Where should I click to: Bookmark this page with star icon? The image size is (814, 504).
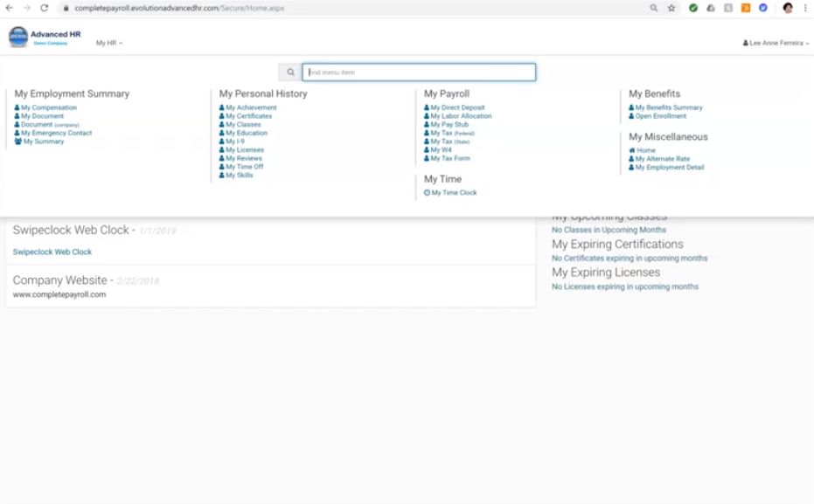(x=671, y=8)
